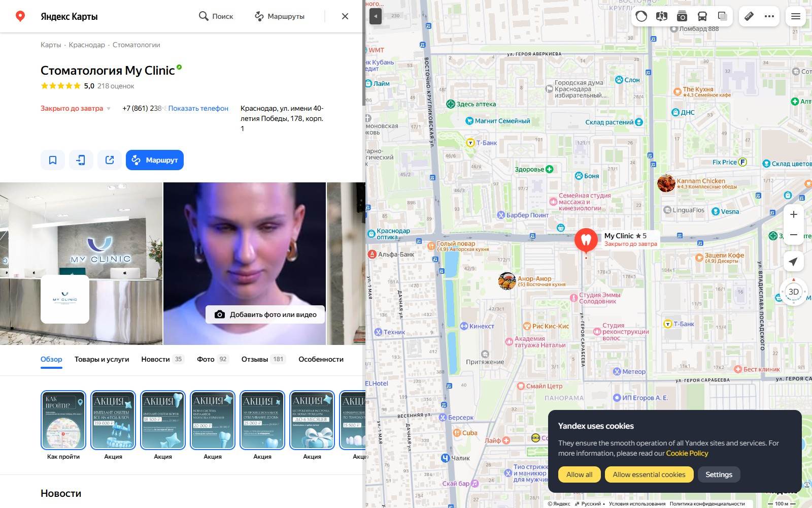
Task: Open cookie Settings button
Action: point(719,474)
